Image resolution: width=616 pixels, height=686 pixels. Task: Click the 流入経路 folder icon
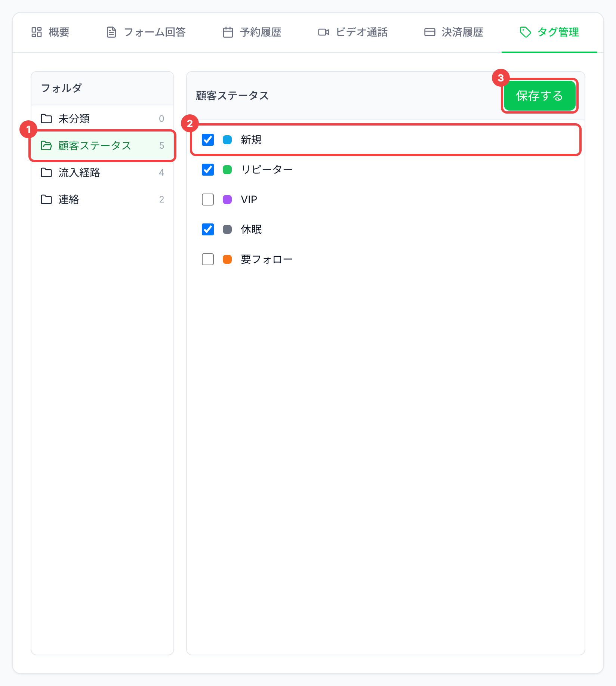[x=46, y=172]
